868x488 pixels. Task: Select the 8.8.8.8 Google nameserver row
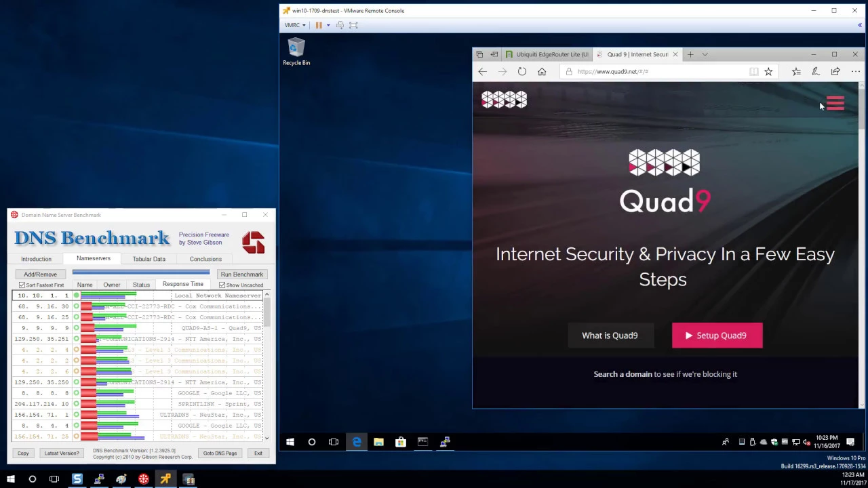(x=137, y=393)
